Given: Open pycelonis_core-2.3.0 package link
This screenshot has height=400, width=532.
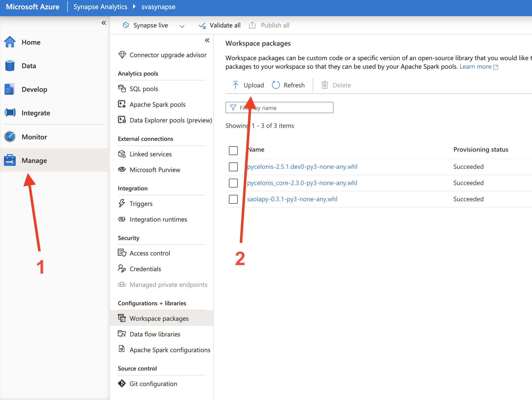Looking at the screenshot, I should pos(302,183).
